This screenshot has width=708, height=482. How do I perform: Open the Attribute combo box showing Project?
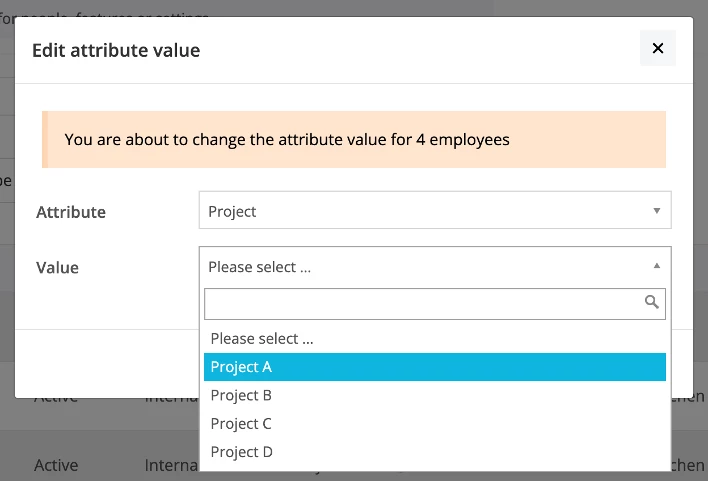tap(435, 211)
